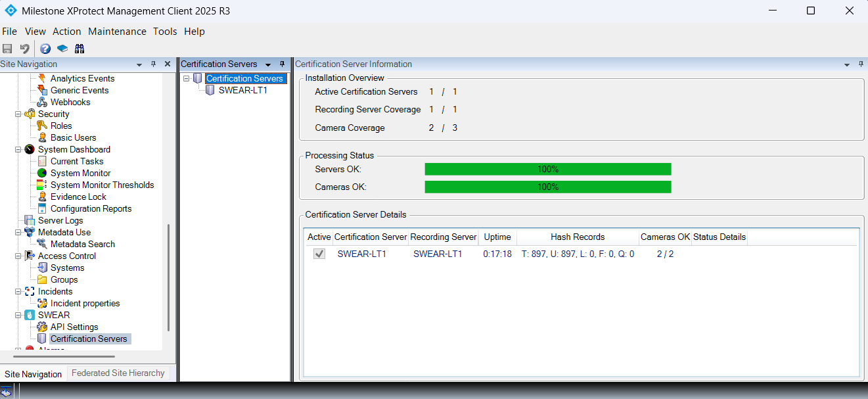Click the binoculars search icon in toolbar
Image resolution: width=868 pixels, height=399 pixels.
click(80, 49)
